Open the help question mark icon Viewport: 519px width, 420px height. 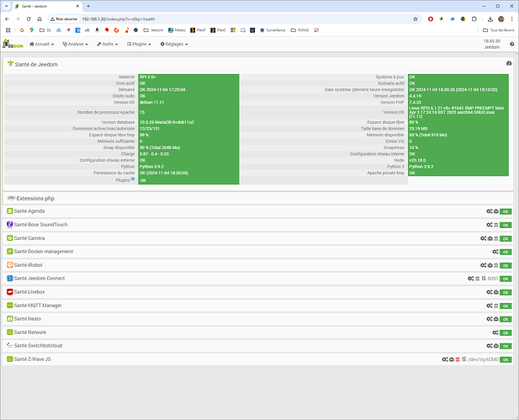click(512, 44)
